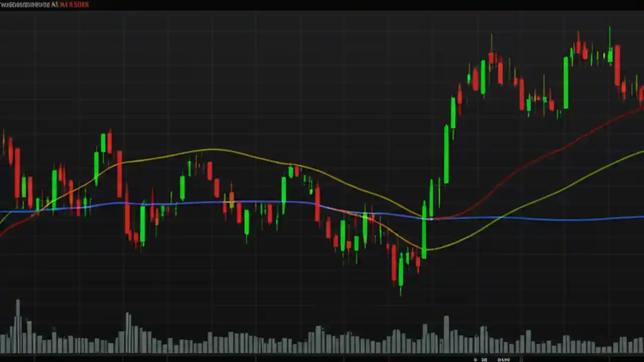The image size is (644, 362).
Task: Toggle visibility of the volume histogram panel
Action: point(322,332)
